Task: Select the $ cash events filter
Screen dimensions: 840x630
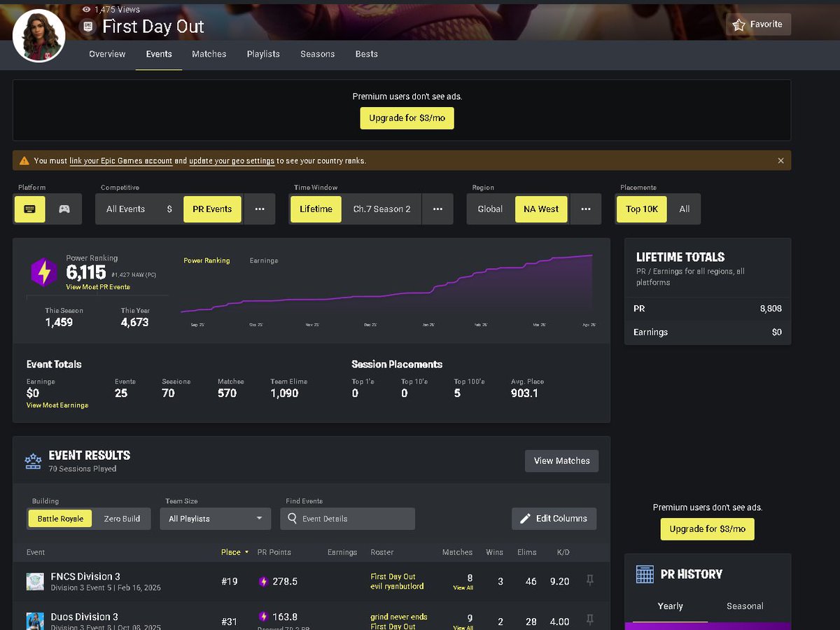Action: tap(169, 209)
